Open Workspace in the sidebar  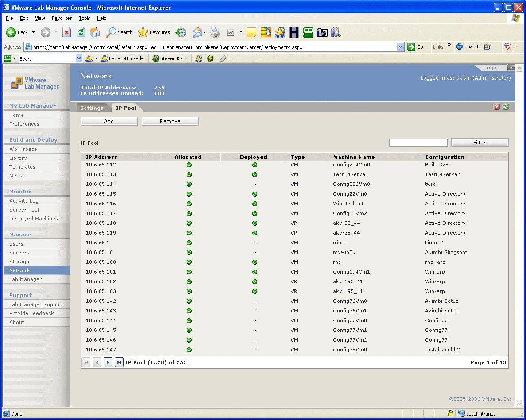[x=23, y=149]
